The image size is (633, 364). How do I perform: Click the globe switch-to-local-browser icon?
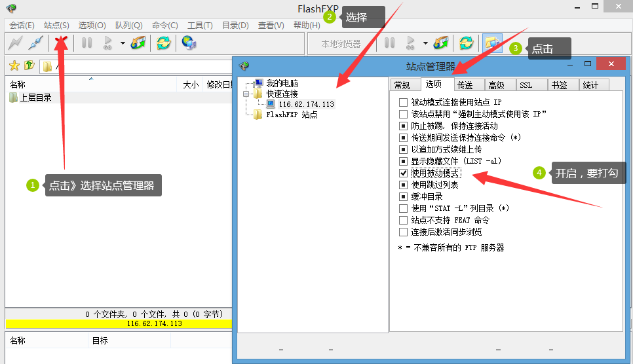pos(189,43)
